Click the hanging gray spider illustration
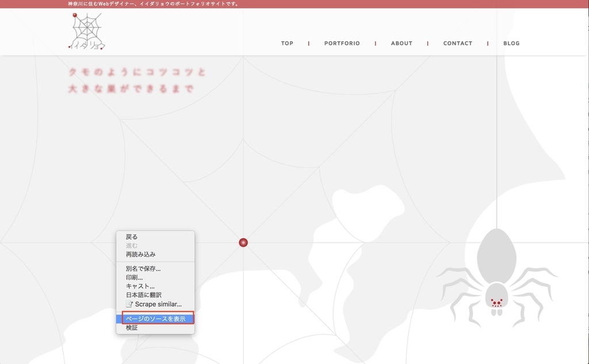The height and width of the screenshot is (364, 589). point(496,277)
